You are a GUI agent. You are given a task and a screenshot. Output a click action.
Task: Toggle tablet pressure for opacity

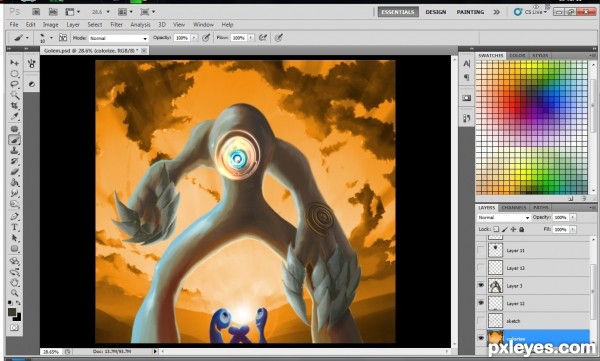tap(206, 38)
